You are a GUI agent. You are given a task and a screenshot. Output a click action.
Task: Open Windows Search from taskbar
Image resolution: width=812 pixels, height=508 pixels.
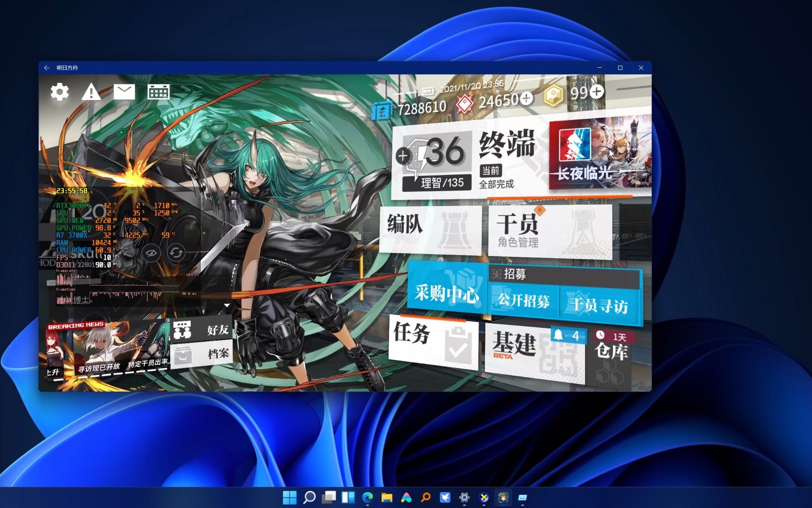309,497
